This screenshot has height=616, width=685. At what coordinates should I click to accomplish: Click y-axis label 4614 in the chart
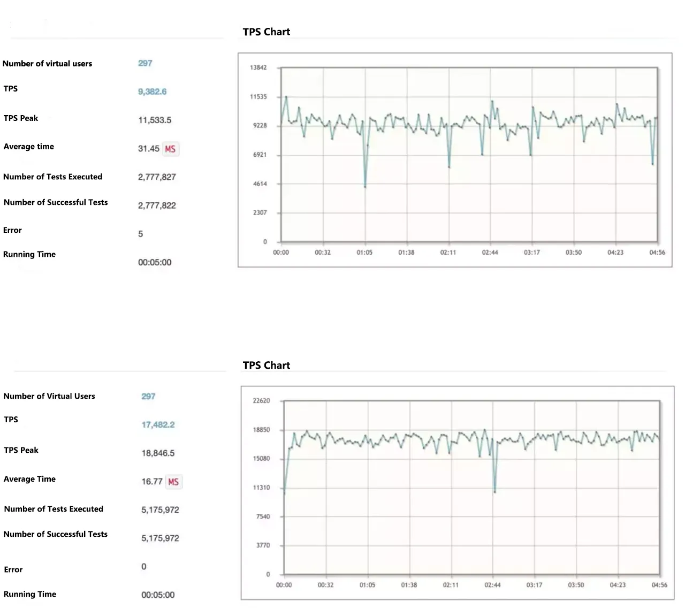tap(260, 184)
